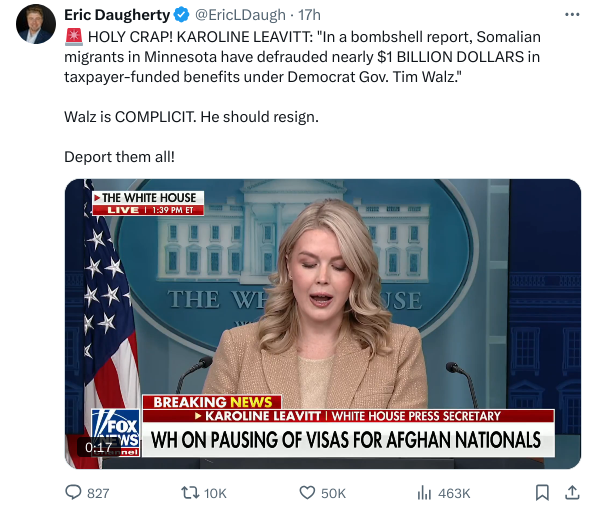Viewport: 598px width, 514px height.
Task: Open the view analytics bar chart icon
Action: point(424,493)
